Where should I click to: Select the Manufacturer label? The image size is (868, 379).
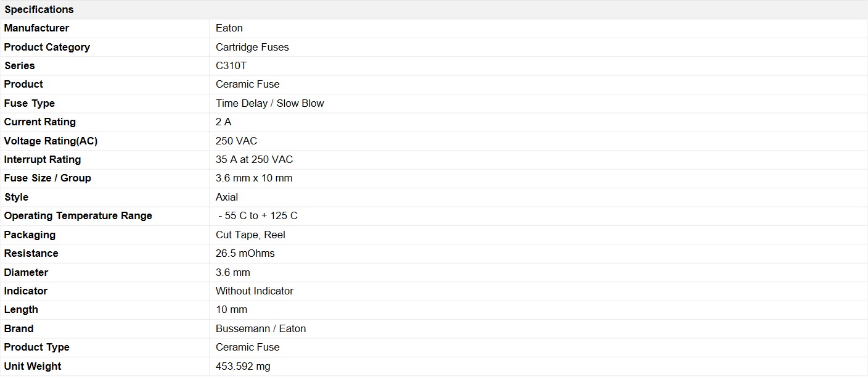[x=36, y=28]
